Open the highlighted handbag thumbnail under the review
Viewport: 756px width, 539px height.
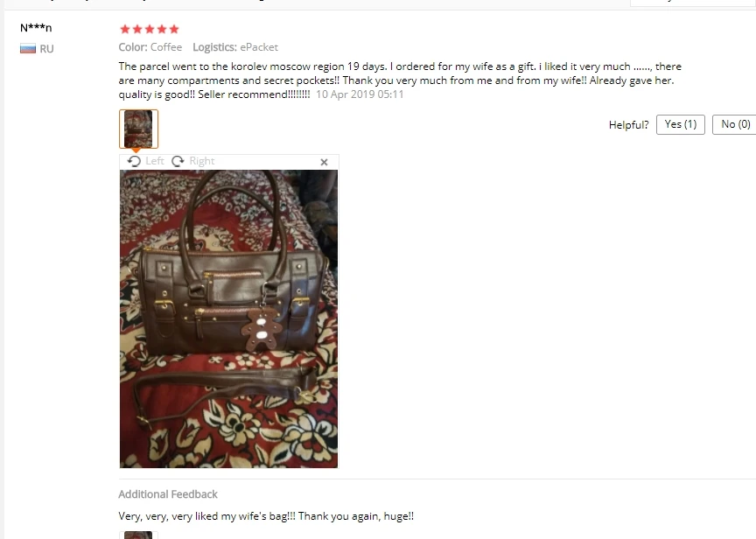coord(138,129)
